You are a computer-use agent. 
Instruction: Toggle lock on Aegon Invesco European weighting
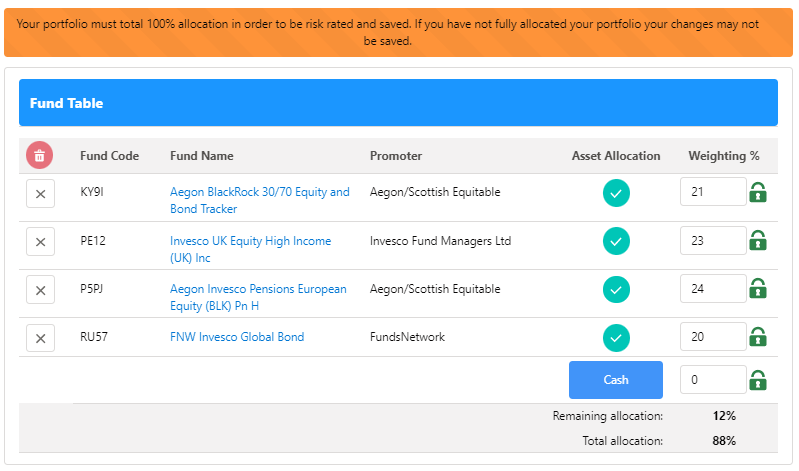pyautogui.click(x=758, y=288)
